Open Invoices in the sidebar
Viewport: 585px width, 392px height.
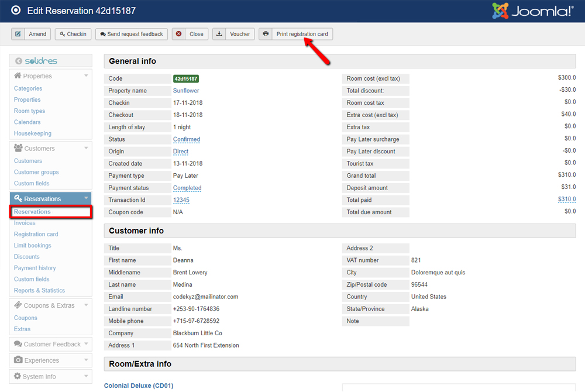[25, 223]
